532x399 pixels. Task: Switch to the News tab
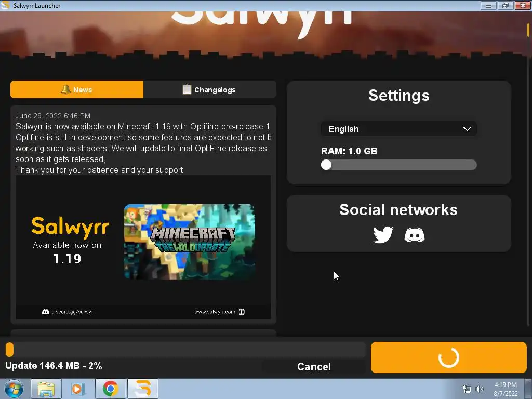point(77,89)
